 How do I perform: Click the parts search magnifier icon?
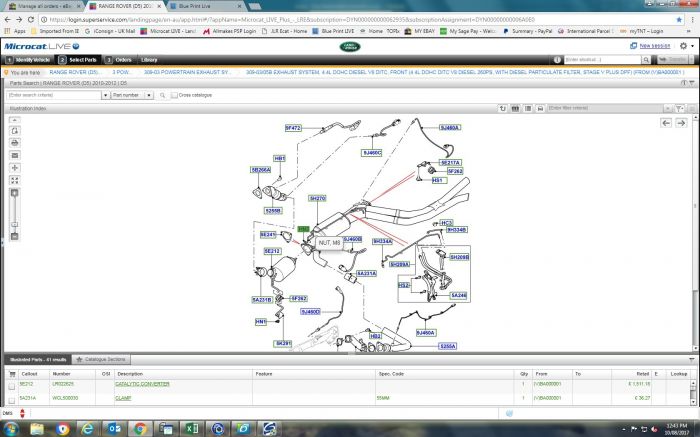[162, 95]
